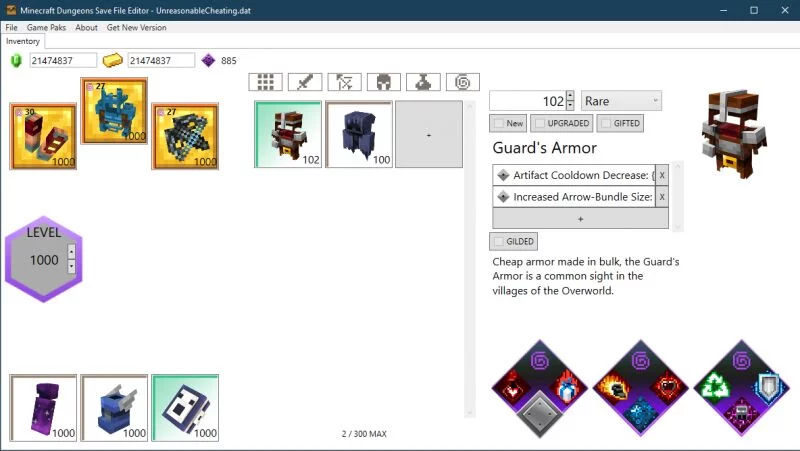Filter inventory by artifact flask icon

[x=423, y=82]
